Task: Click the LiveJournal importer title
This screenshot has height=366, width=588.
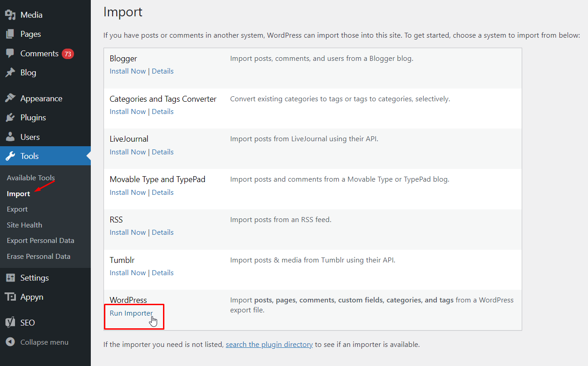Action: pos(129,139)
